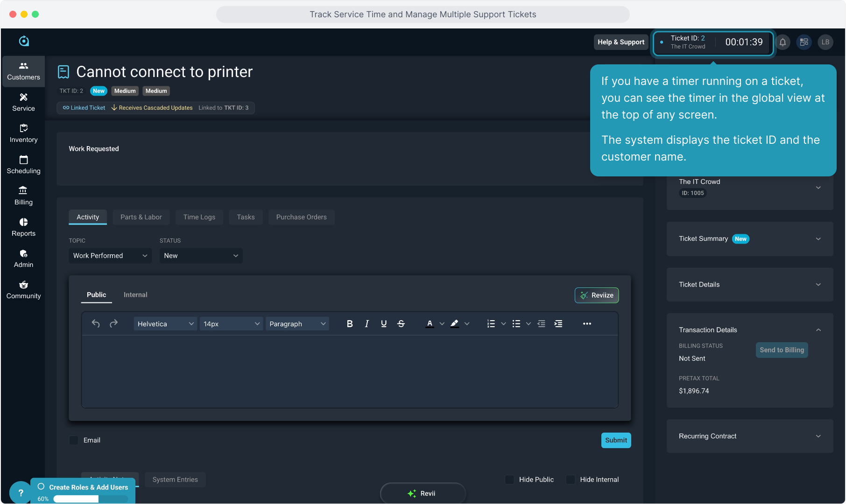Screen dimensions: 846x504
Task: Open the Helvetica font family dropdown
Action: pyautogui.click(x=165, y=324)
